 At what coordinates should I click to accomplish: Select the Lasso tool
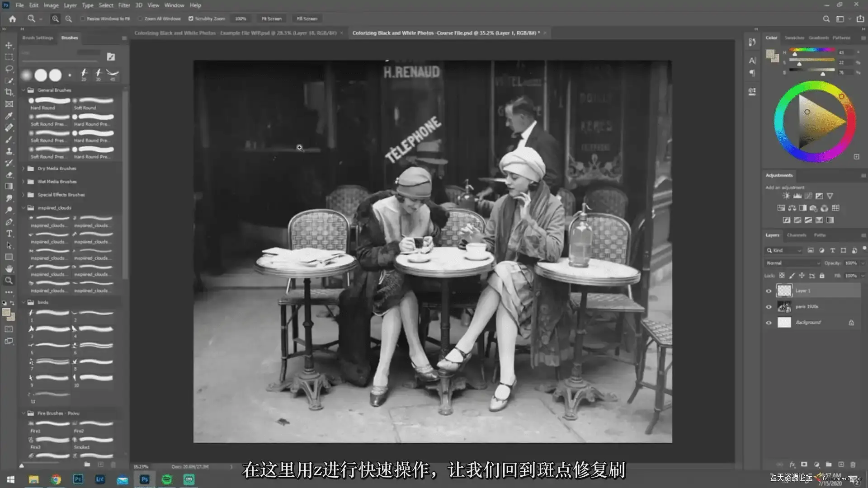click(9, 69)
